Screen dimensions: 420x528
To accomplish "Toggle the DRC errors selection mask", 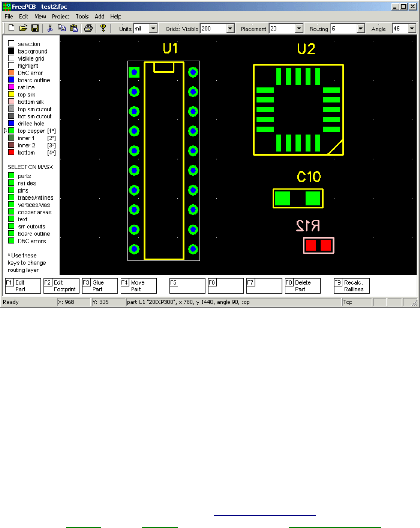I will click(11, 241).
